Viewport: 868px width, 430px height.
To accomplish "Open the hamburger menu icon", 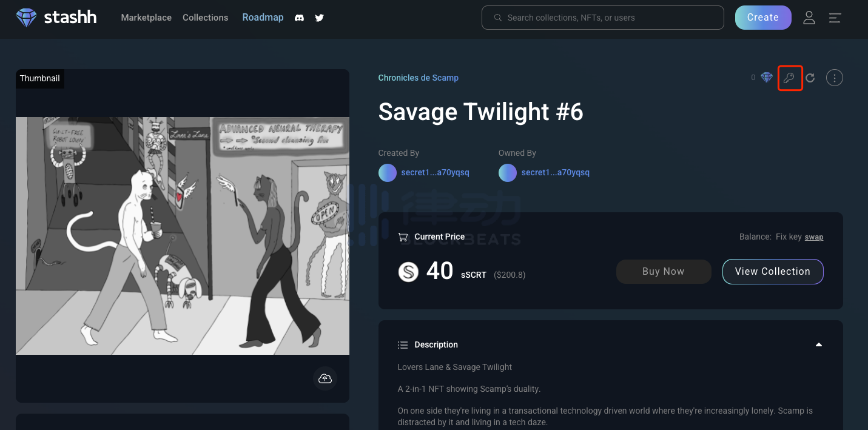I will [x=835, y=18].
